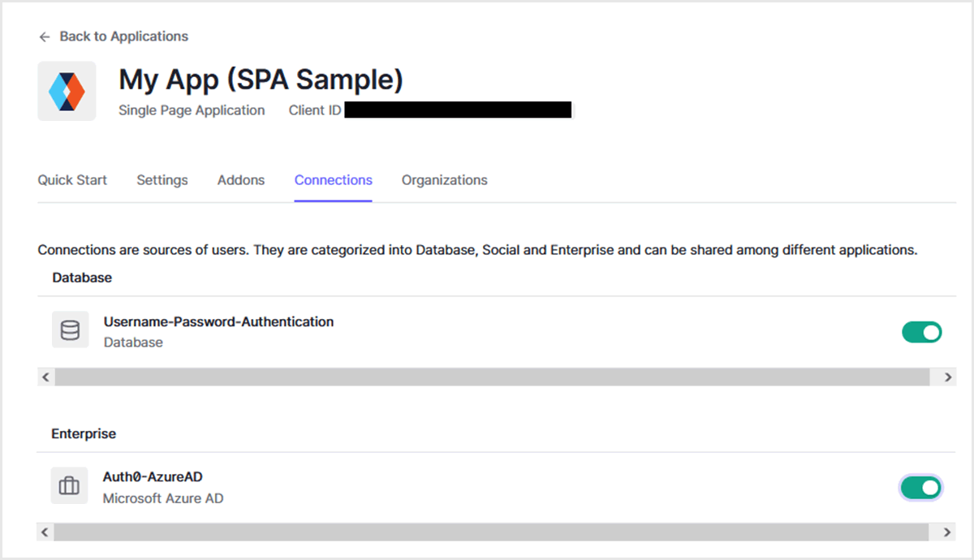
Task: Click the Microsoft Azure AD subtitle text
Action: pos(163,498)
